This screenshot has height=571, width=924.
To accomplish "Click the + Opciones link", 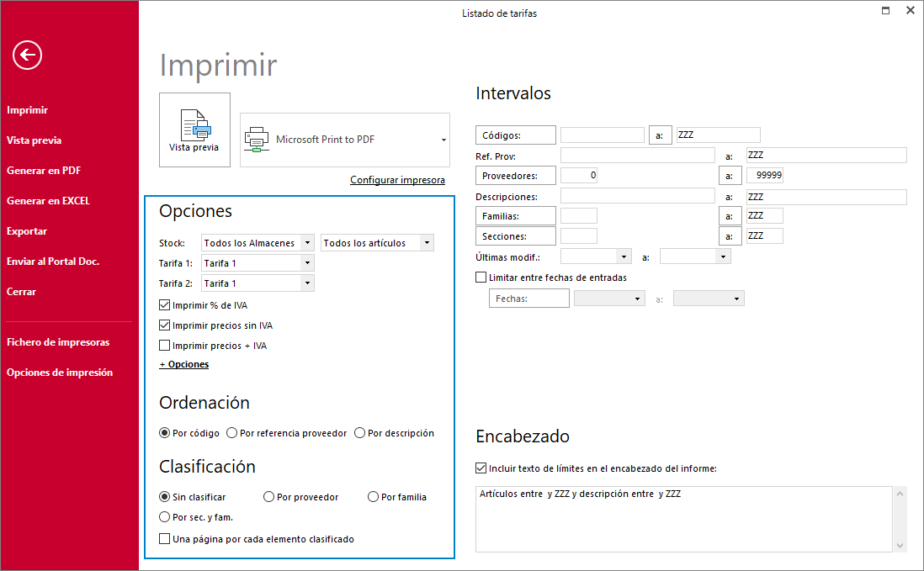I will pos(183,364).
